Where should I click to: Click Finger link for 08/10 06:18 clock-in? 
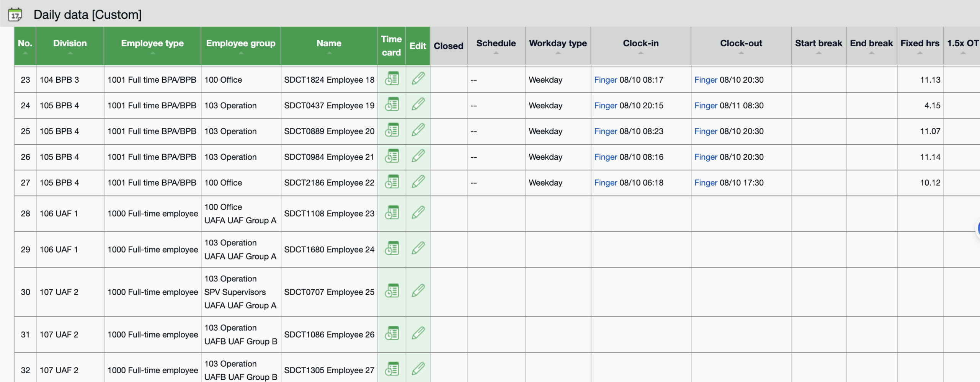[605, 183]
